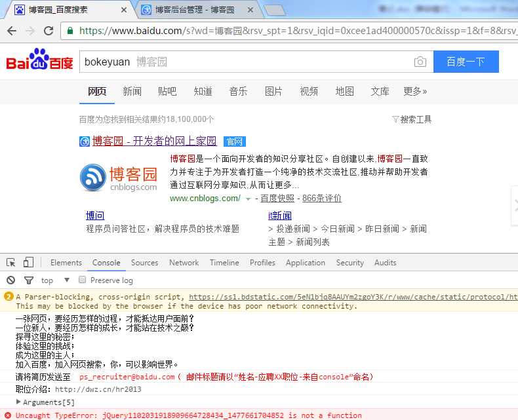Open the DevTools Application panel

(306, 263)
